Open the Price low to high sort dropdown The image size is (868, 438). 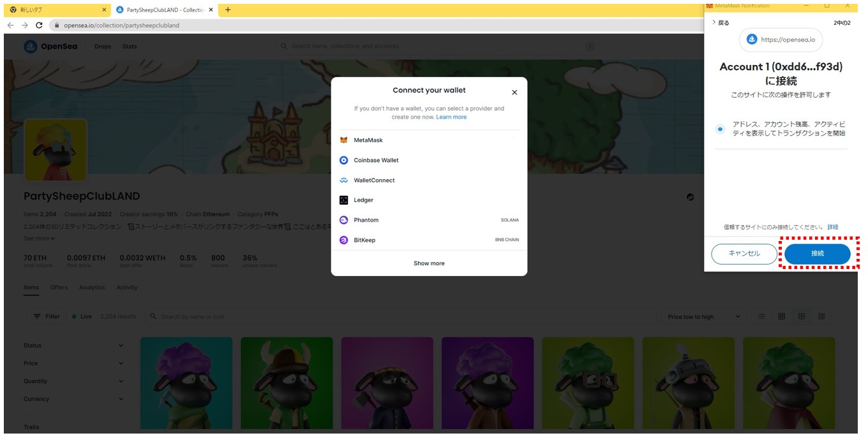704,316
